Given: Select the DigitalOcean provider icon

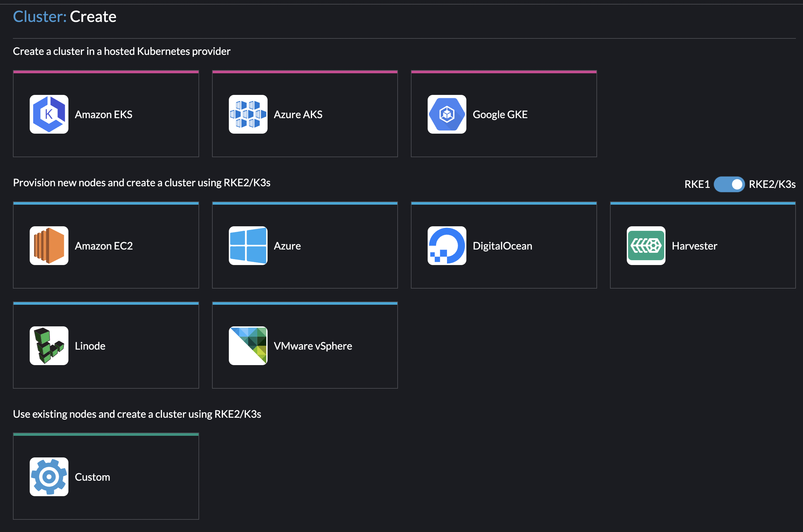Looking at the screenshot, I should [446, 245].
